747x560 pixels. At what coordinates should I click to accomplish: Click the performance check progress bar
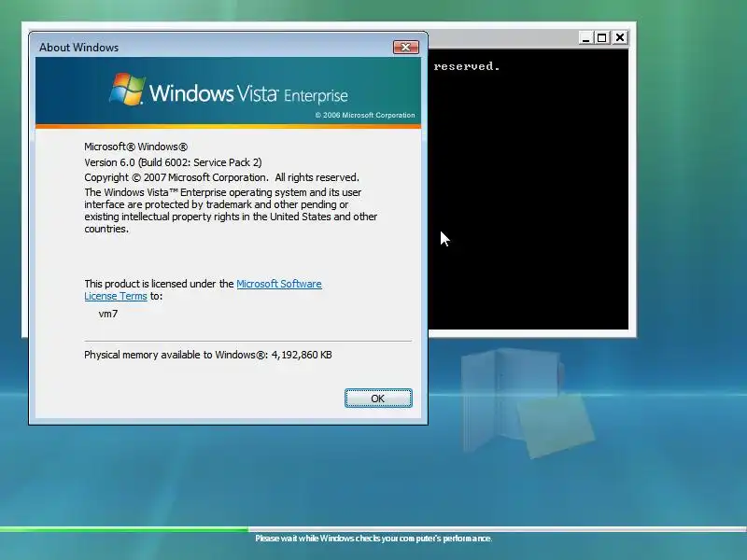[373, 529]
